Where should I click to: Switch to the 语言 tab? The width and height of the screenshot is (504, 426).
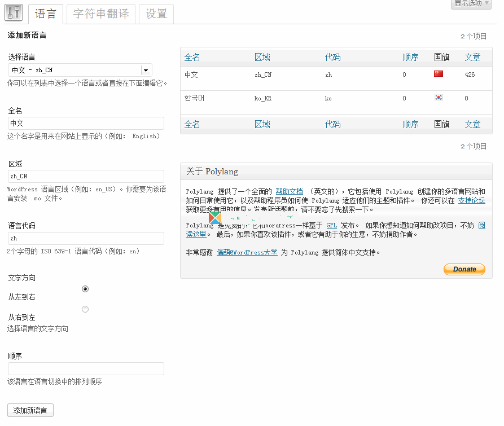pyautogui.click(x=45, y=14)
